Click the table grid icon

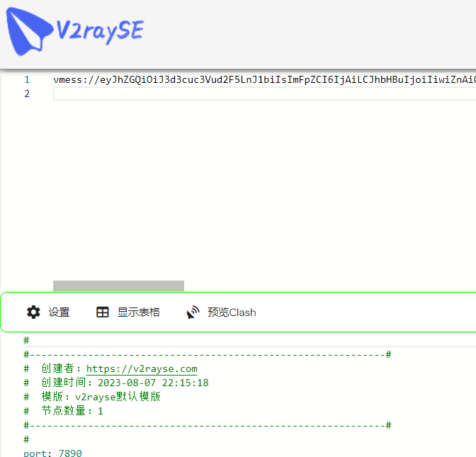pos(103,312)
